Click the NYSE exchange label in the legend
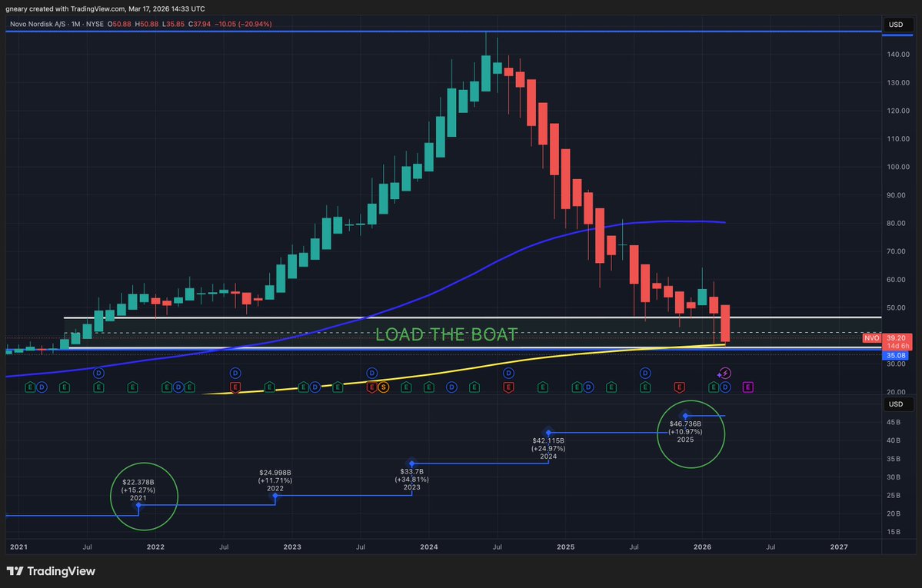Image resolution: width=922 pixels, height=588 pixels. pyautogui.click(x=95, y=24)
